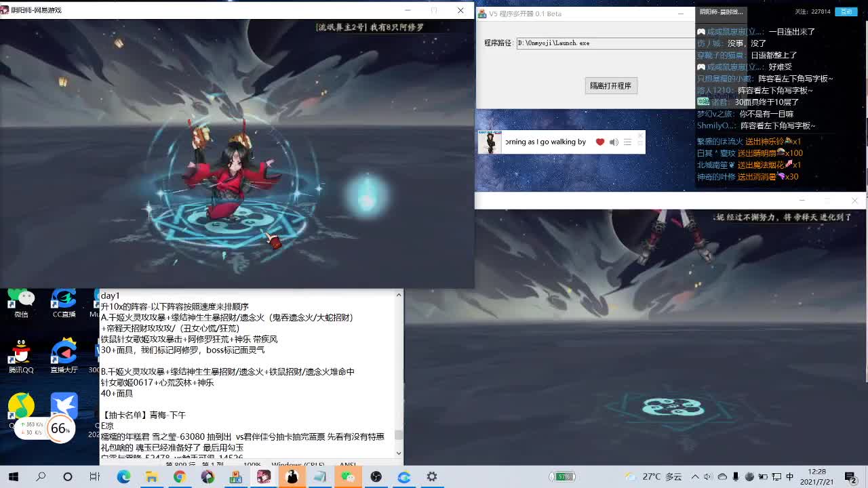Click chat message '30面具终于10层了'

pos(766,102)
